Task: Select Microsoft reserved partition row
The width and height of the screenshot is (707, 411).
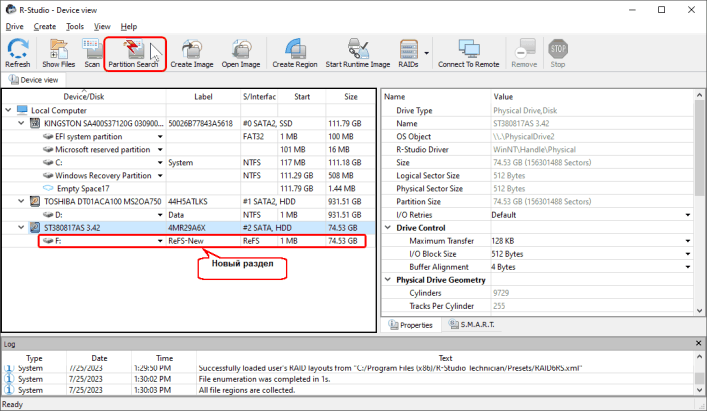Action: coord(189,150)
